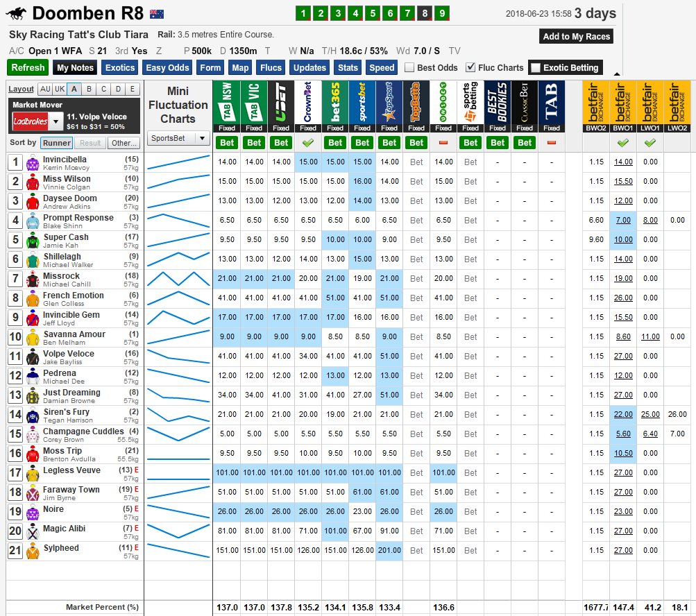Click Volpe Veloce's mini fluctuation chart

(178, 357)
